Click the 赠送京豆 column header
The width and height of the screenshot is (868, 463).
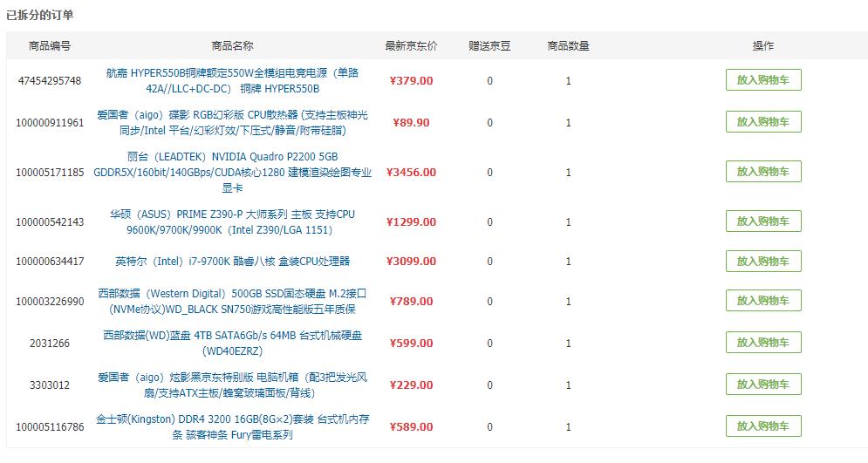coord(490,46)
